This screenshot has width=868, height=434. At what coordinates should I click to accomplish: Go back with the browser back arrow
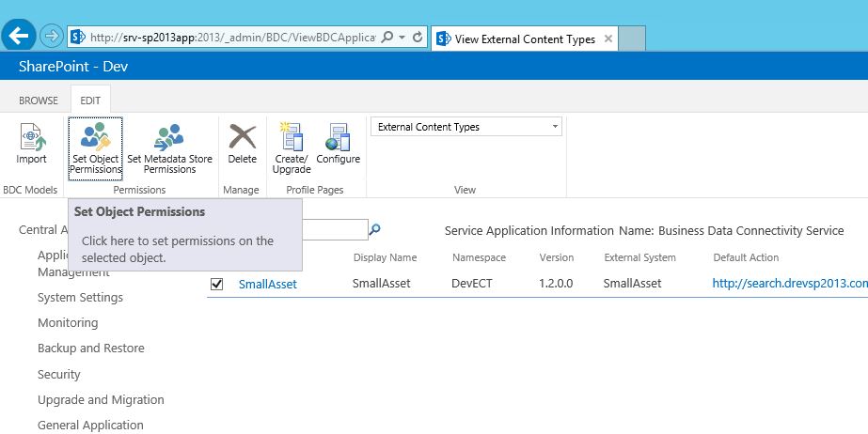[x=18, y=36]
